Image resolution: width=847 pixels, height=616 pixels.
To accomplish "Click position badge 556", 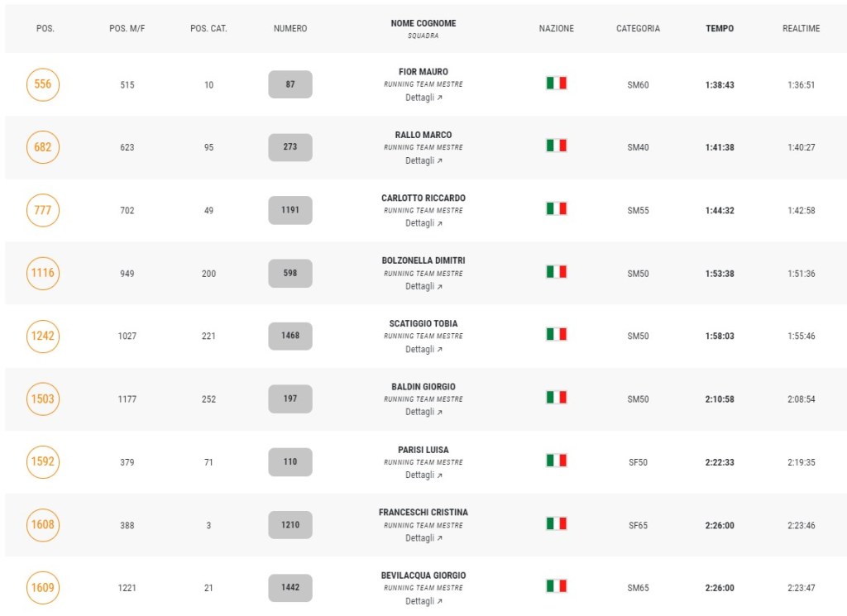I will pyautogui.click(x=43, y=84).
